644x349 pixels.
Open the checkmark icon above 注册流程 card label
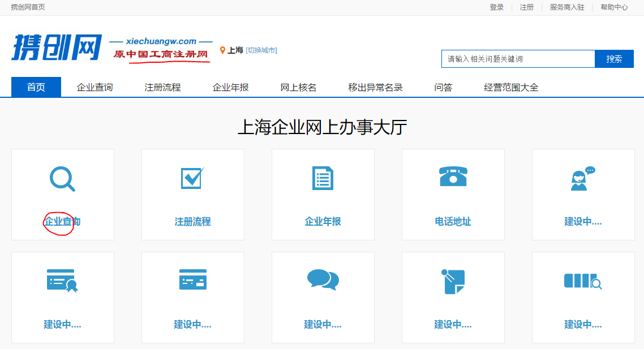[192, 178]
